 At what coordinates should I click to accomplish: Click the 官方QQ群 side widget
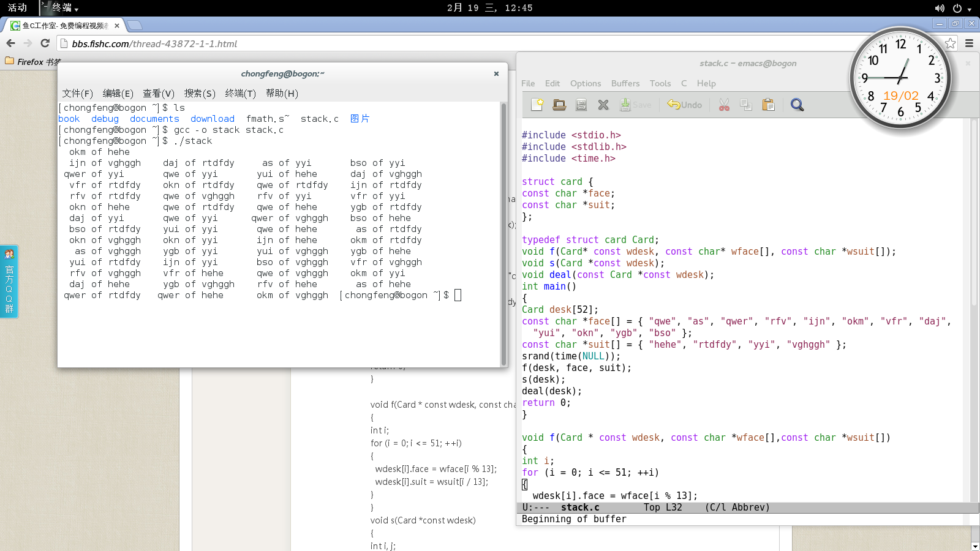tap(9, 281)
